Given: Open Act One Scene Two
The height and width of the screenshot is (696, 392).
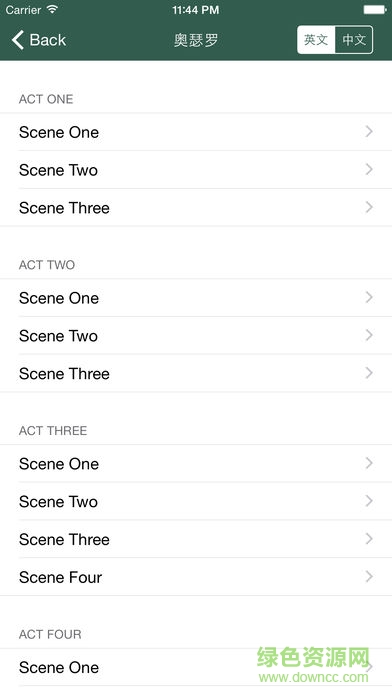Looking at the screenshot, I should coord(196,170).
